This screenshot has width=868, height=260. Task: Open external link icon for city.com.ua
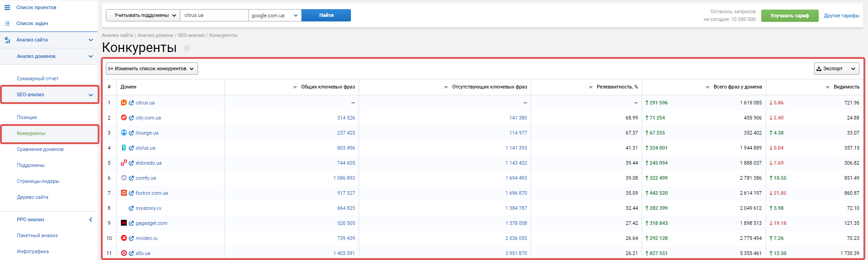131,118
